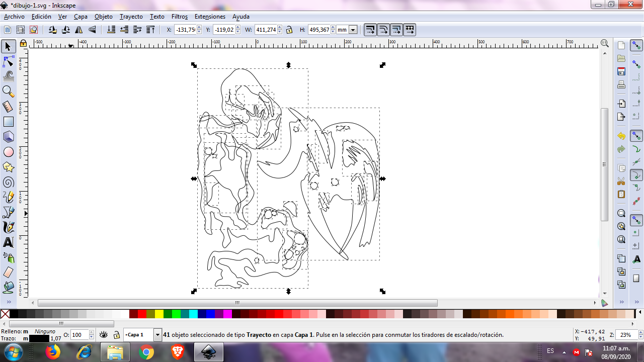The image size is (644, 362).
Task: Select the Zoom magnifier tool in toolbox
Action: [x=8, y=92]
